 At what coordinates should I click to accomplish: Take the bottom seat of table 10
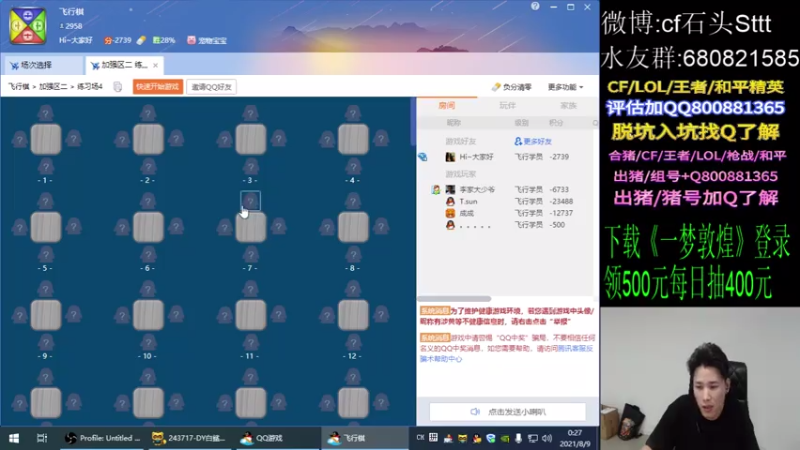(148, 342)
